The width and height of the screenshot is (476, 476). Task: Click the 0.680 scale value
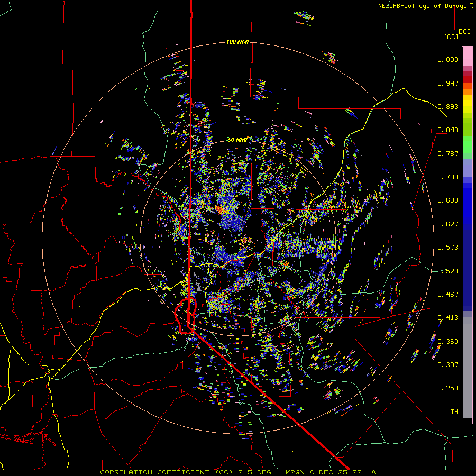coord(448,200)
